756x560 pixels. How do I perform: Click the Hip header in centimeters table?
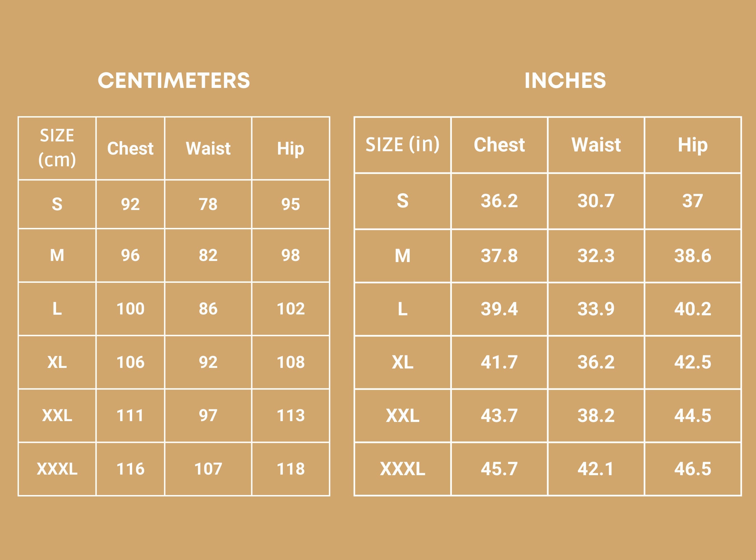(x=291, y=148)
